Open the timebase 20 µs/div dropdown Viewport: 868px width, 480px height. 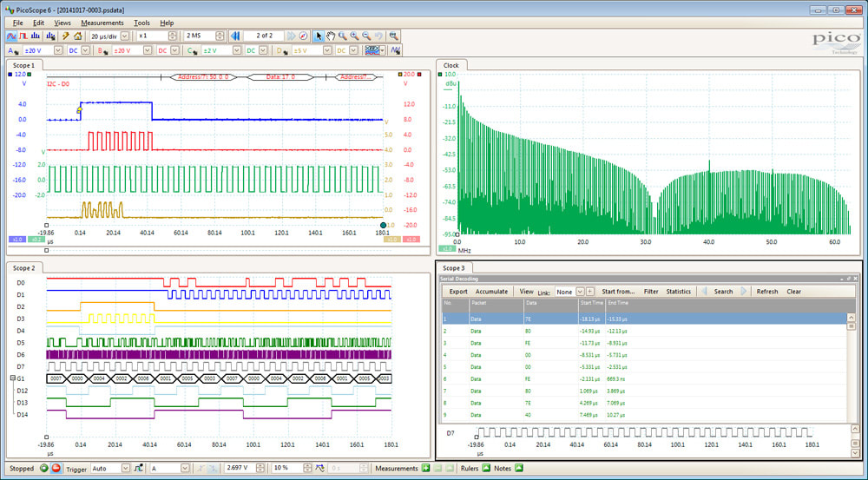[125, 36]
